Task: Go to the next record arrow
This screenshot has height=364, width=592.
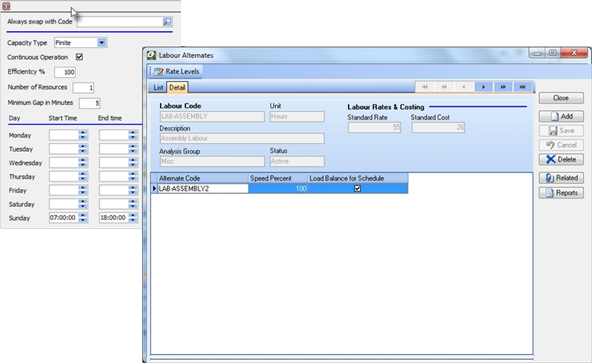Action: 484,87
